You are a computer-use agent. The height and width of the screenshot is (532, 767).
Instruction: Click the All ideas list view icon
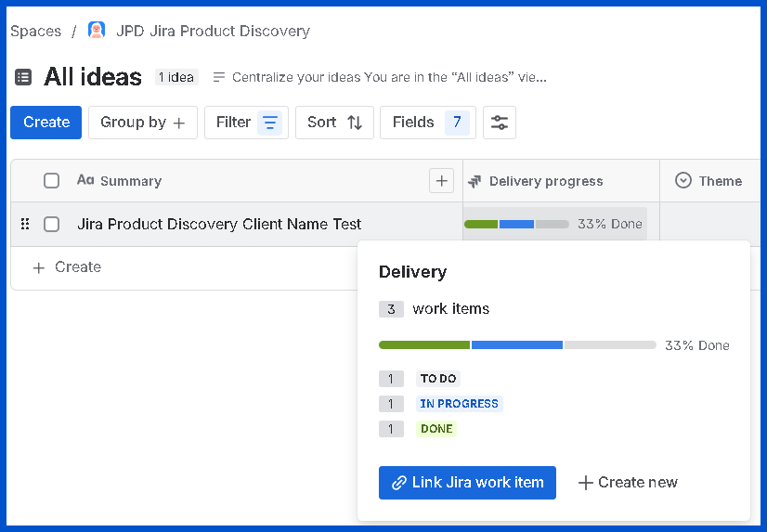click(x=23, y=77)
